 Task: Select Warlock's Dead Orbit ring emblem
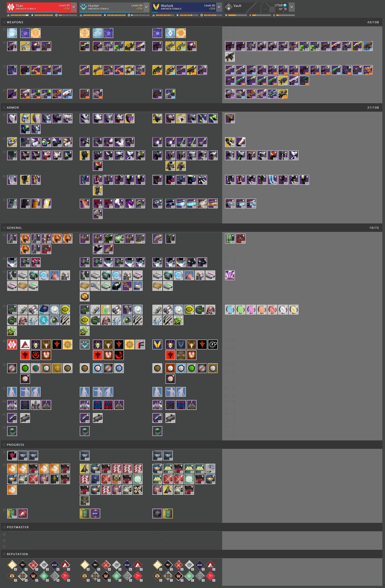(213, 344)
